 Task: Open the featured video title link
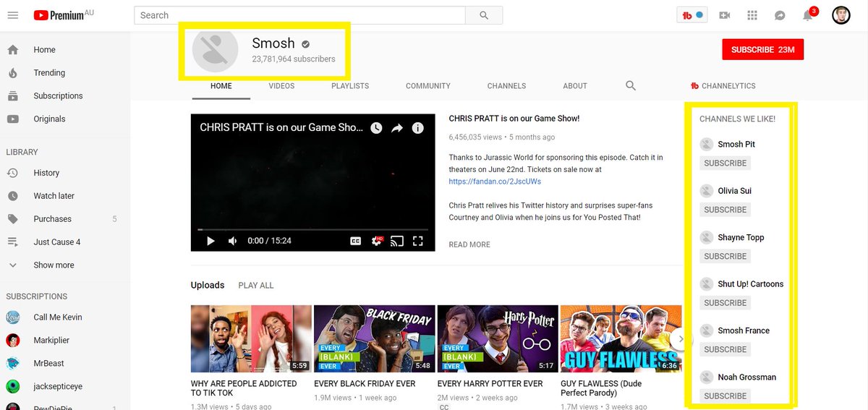514,119
